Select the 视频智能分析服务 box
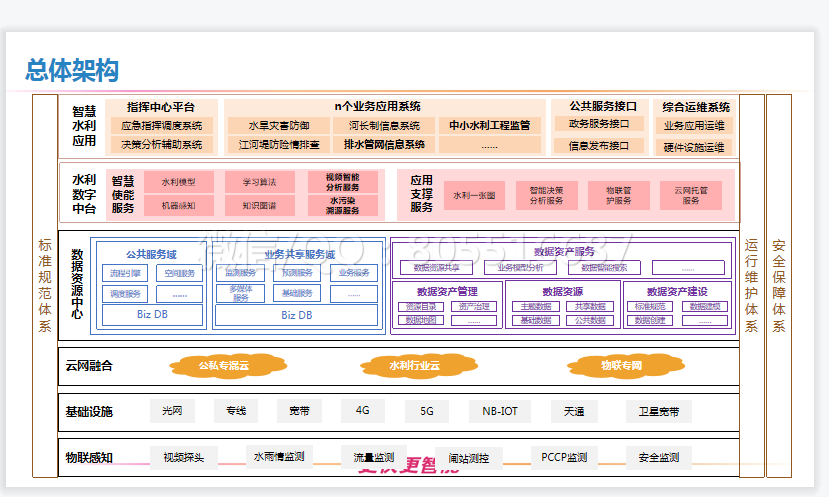The height and width of the screenshot is (497, 829). 343,182
